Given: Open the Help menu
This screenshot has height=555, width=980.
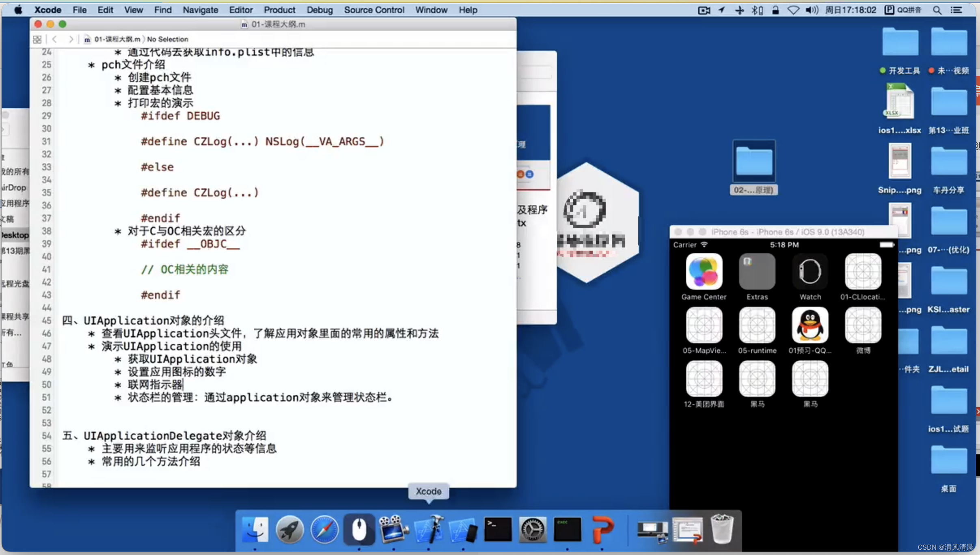Looking at the screenshot, I should pos(468,10).
